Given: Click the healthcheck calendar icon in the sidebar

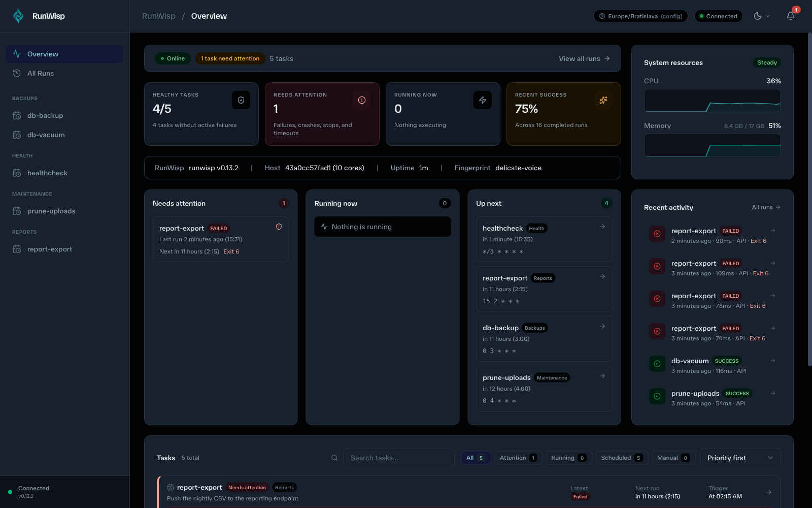Looking at the screenshot, I should [17, 173].
